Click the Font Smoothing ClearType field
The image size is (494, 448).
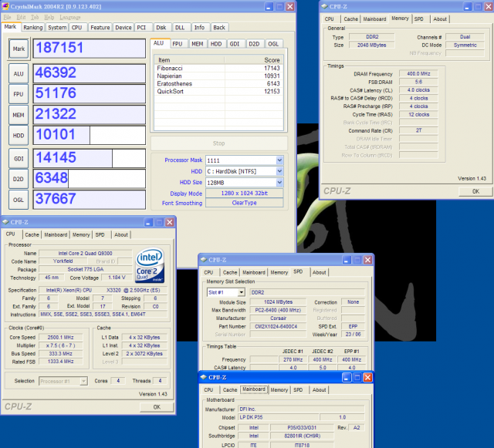click(x=245, y=203)
